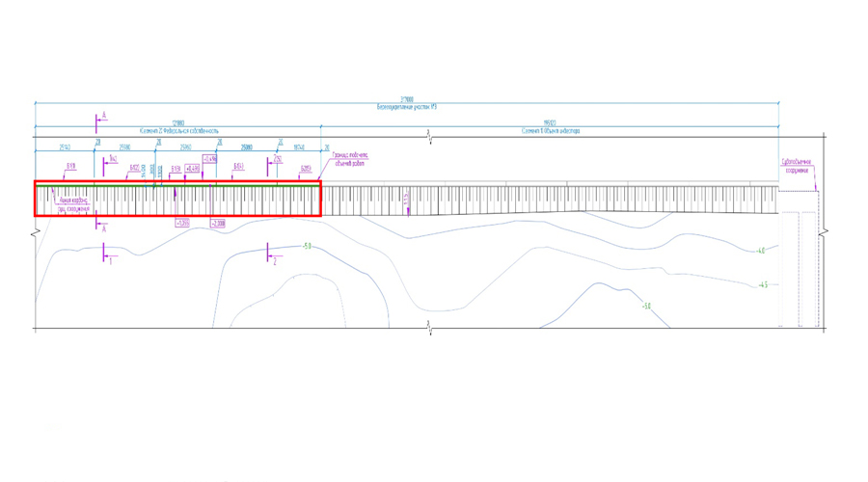Click break mark 3 on the top border line
This screenshot has height=482, width=868.
tap(429, 139)
